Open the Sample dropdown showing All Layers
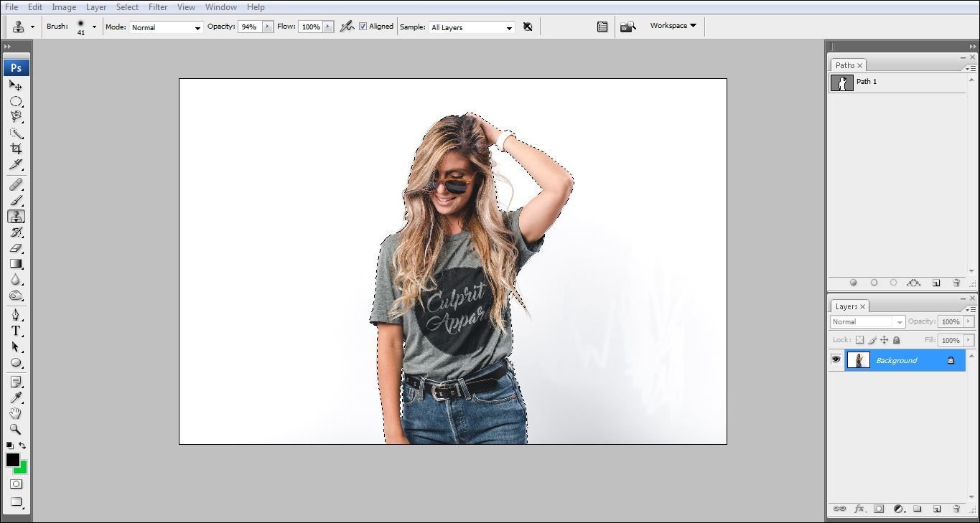This screenshot has height=523, width=980. pyautogui.click(x=472, y=27)
